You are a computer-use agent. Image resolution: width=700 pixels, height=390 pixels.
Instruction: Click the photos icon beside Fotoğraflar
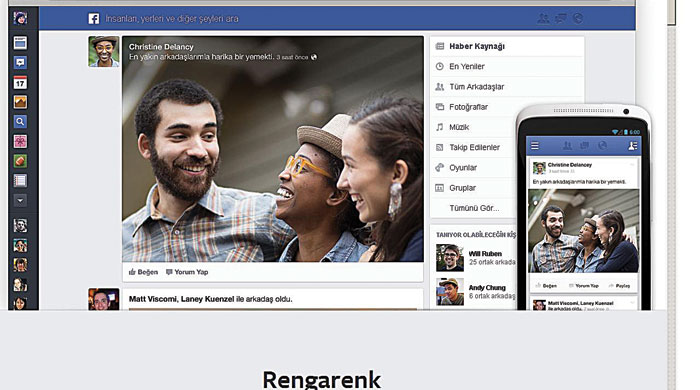point(440,107)
